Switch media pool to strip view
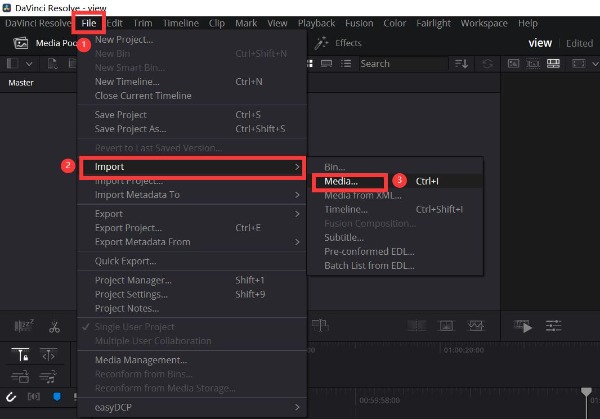 [x=326, y=64]
